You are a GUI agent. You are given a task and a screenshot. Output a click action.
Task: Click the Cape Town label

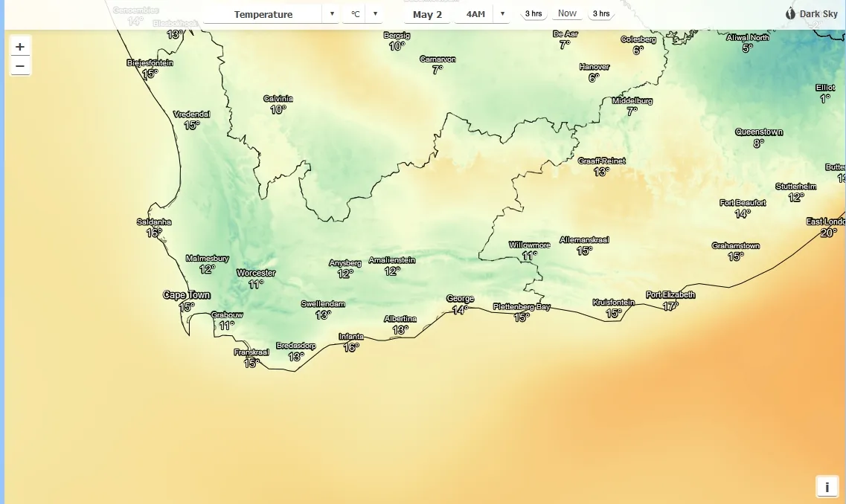click(187, 295)
